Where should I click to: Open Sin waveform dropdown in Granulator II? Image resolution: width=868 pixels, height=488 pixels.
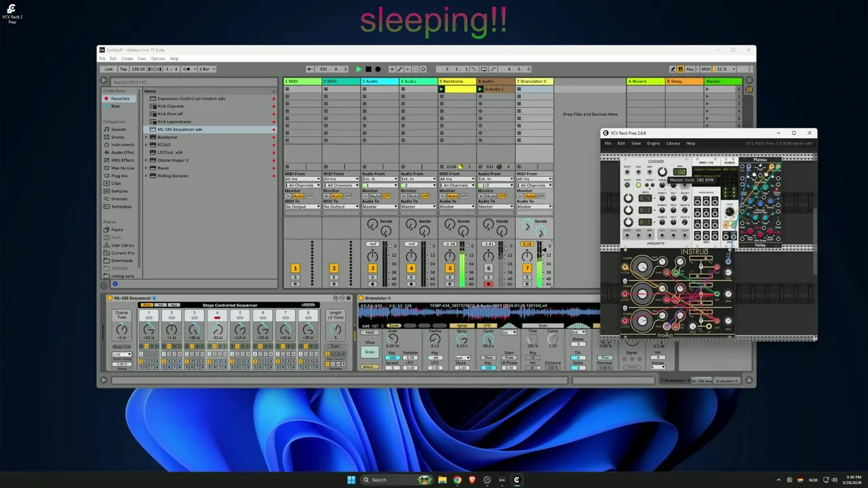point(509,332)
